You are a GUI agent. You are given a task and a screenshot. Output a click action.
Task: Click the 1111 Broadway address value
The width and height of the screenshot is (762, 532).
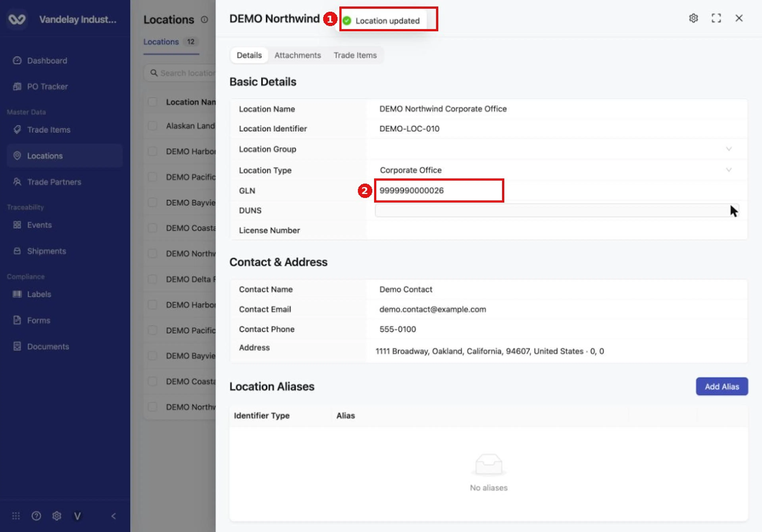(x=490, y=351)
